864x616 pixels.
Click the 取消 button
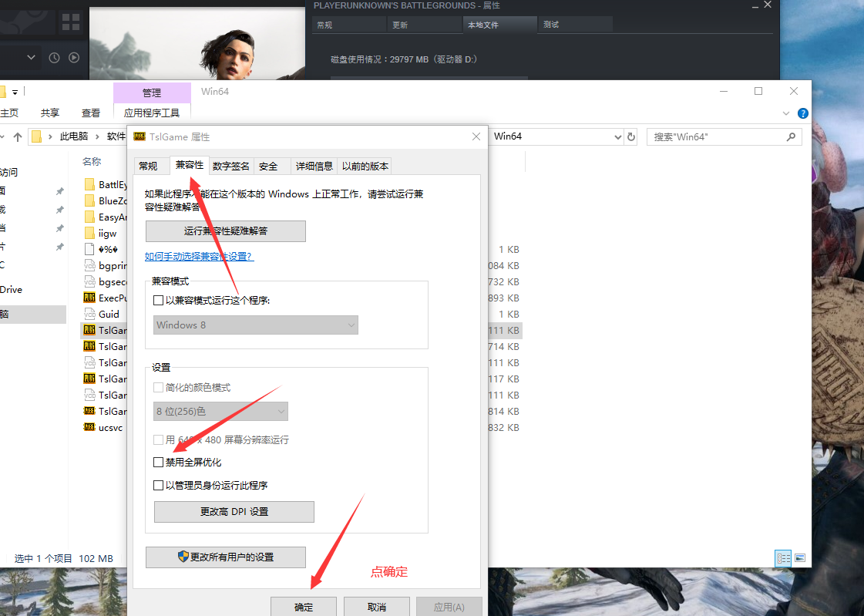[377, 607]
